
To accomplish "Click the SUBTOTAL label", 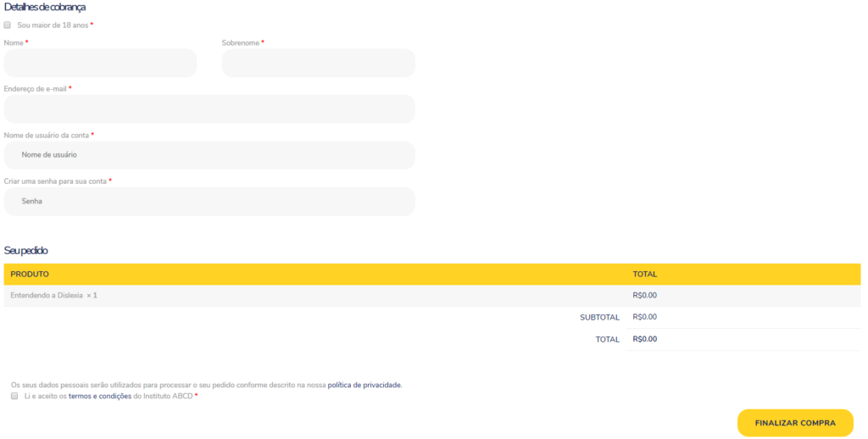I will [599, 317].
